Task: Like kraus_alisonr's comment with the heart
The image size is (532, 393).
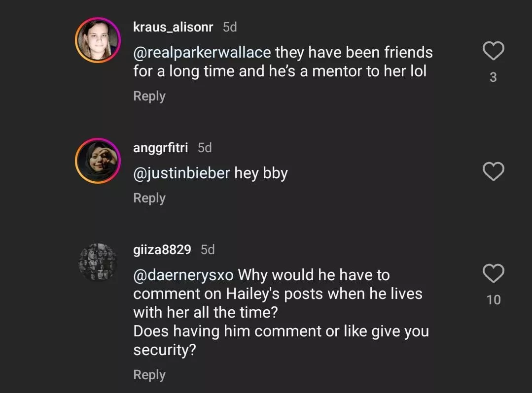Action: 493,51
